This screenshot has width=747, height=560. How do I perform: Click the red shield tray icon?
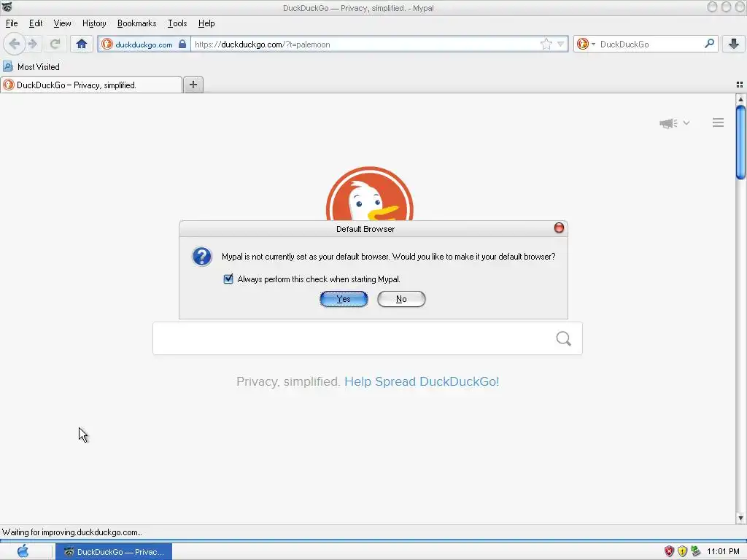[669, 551]
